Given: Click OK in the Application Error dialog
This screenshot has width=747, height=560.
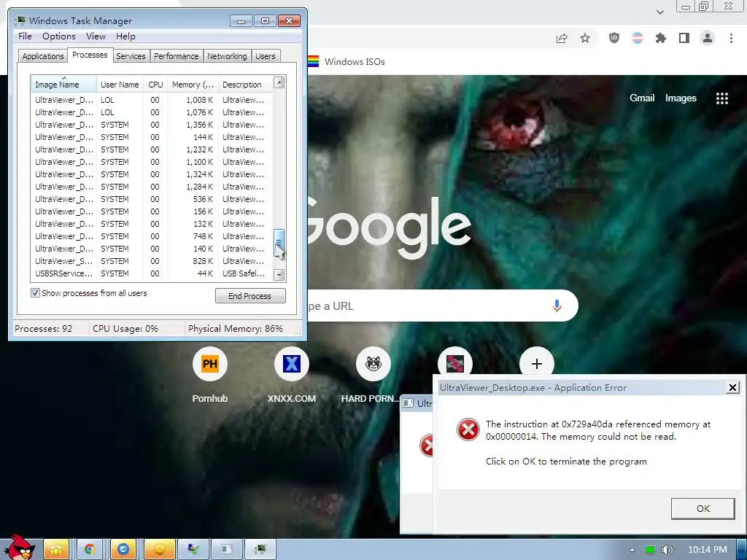Looking at the screenshot, I should click(x=703, y=508).
